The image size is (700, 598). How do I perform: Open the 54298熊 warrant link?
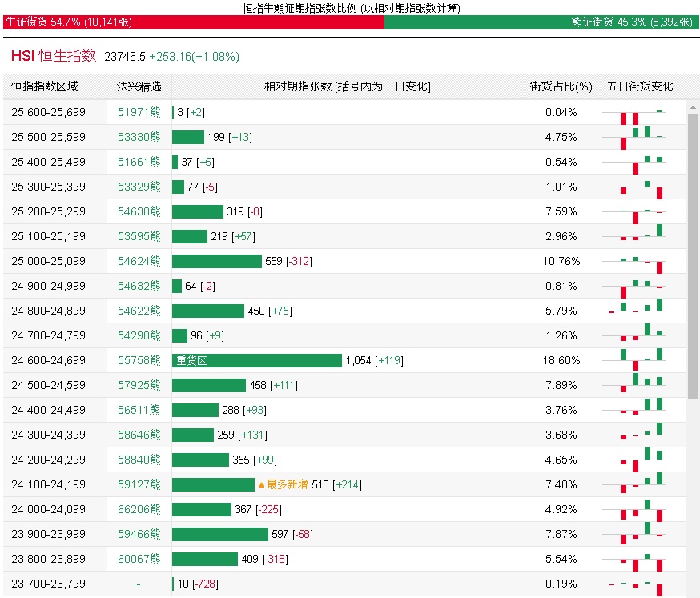click(x=139, y=335)
